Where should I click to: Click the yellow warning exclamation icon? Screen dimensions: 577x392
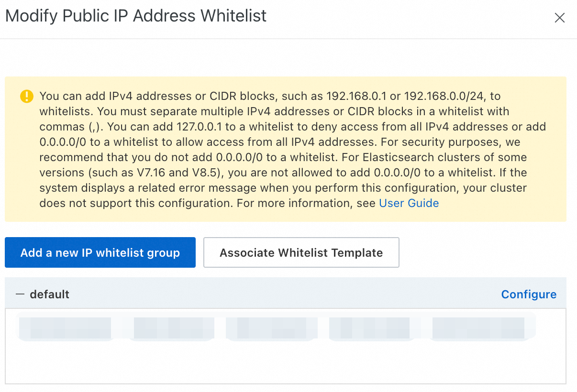pos(27,96)
